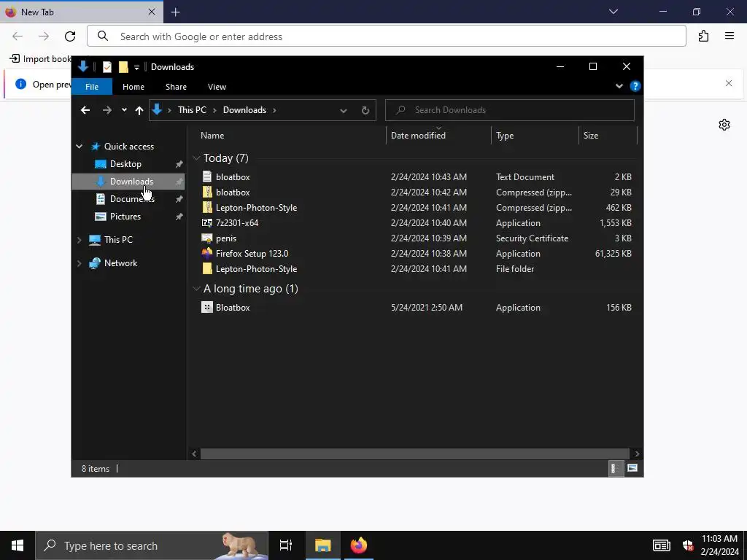Dismiss the Firefox notification bar
The height and width of the screenshot is (560, 747).
tap(729, 83)
